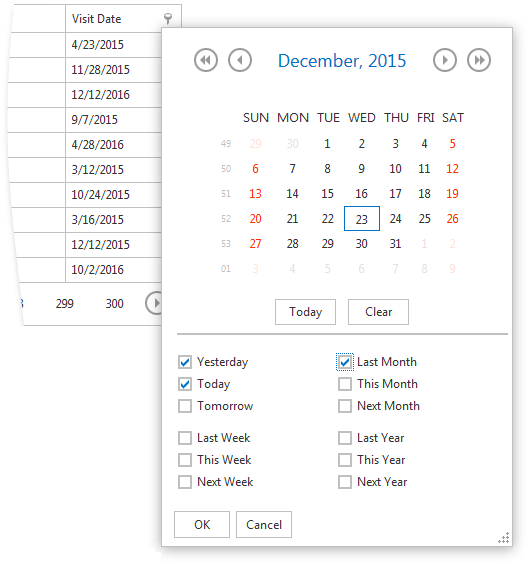The width and height of the screenshot is (532, 564).
Task: Click the December, 2015 header title
Action: click(x=342, y=60)
